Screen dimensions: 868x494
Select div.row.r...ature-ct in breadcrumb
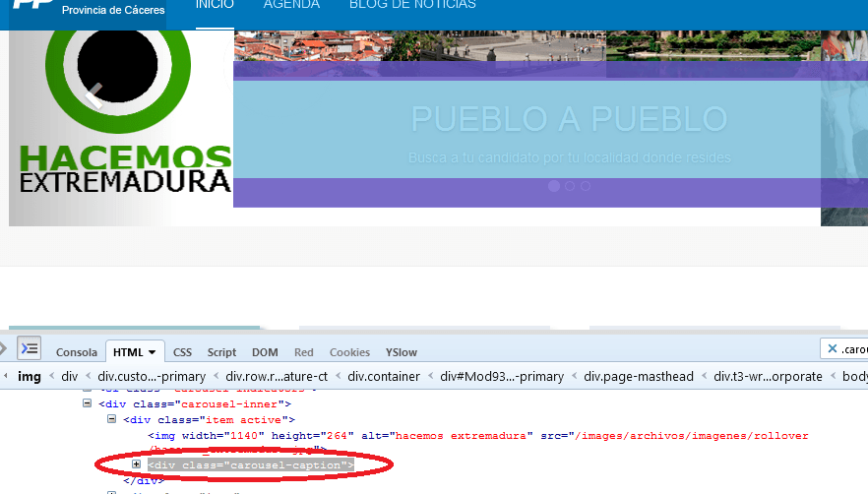click(277, 377)
